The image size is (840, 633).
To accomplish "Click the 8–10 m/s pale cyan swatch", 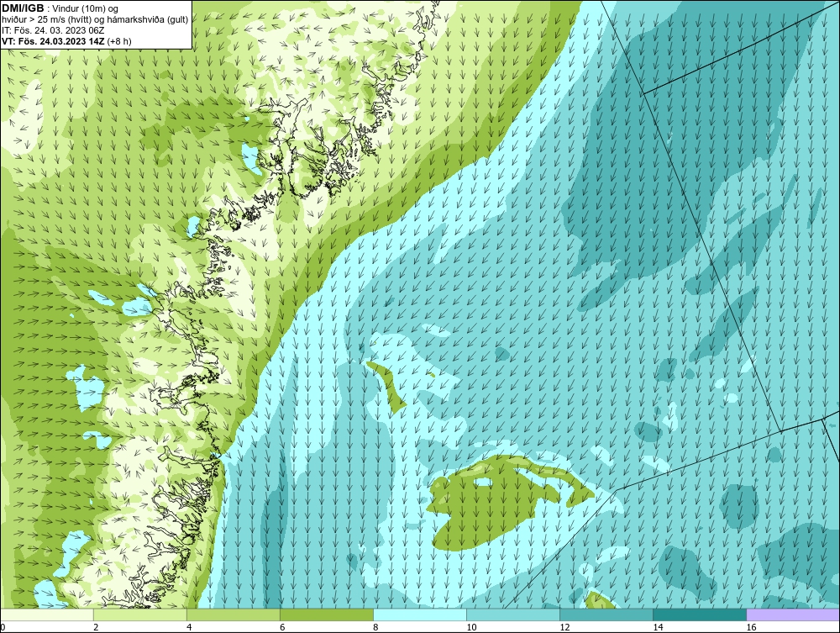I will 419,615.
